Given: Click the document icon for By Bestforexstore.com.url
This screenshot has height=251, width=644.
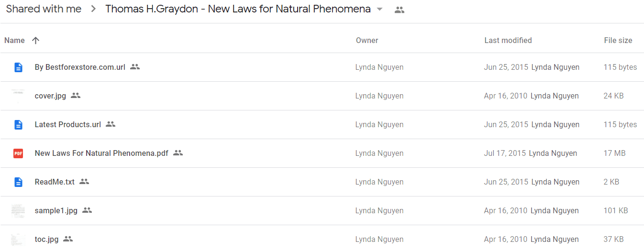Looking at the screenshot, I should click(x=18, y=67).
